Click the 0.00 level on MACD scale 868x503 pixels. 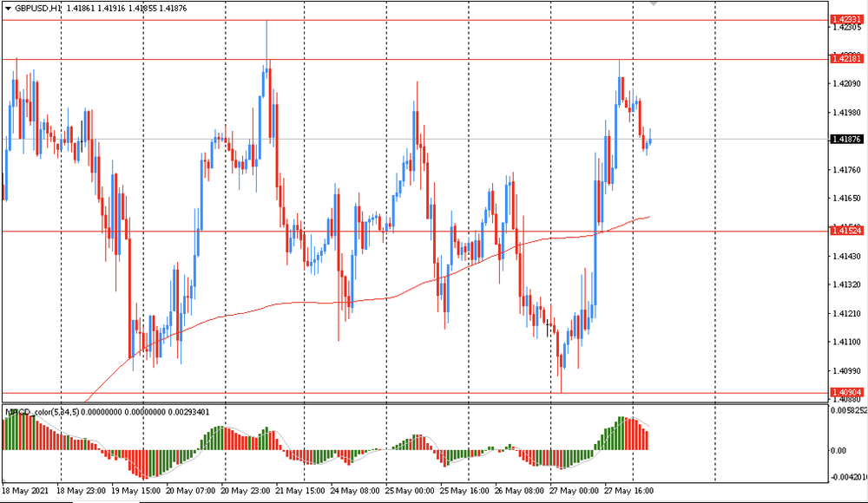pos(838,450)
